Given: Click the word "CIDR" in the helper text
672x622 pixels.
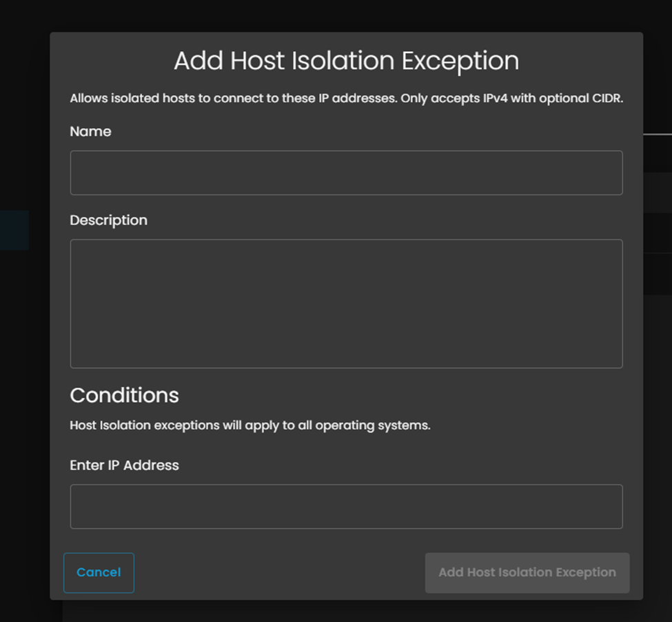Looking at the screenshot, I should 605,99.
